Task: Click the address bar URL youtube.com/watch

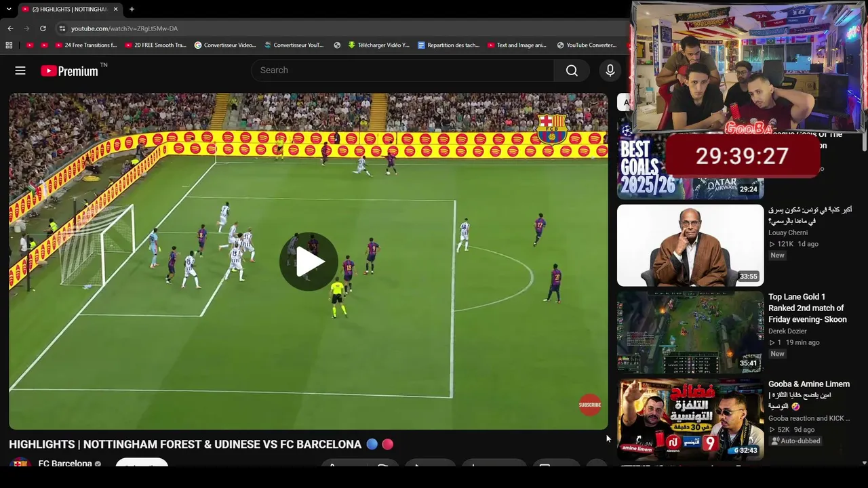Action: click(x=125, y=28)
